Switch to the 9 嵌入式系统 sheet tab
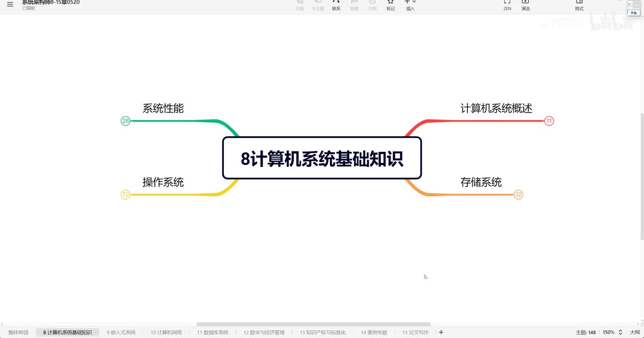The image size is (644, 338). click(121, 332)
